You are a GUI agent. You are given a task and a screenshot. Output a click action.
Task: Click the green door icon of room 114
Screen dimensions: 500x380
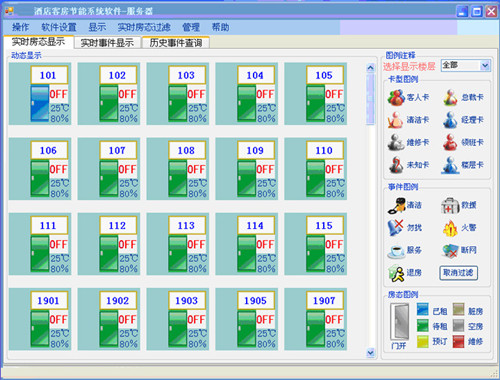pyautogui.click(x=246, y=254)
